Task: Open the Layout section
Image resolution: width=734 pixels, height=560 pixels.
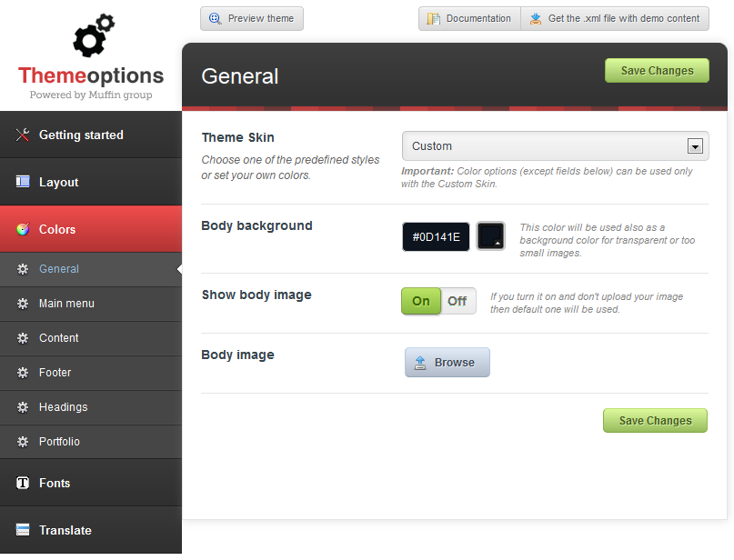Action: (91, 182)
